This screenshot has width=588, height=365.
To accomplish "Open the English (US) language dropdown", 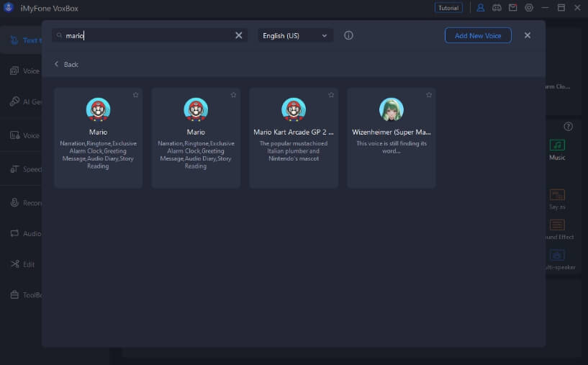I will click(x=295, y=36).
